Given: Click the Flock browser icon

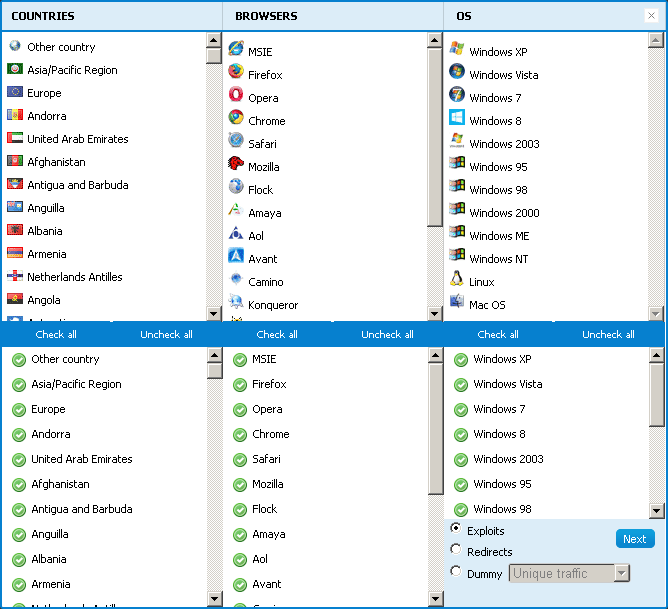Looking at the screenshot, I should [236, 186].
